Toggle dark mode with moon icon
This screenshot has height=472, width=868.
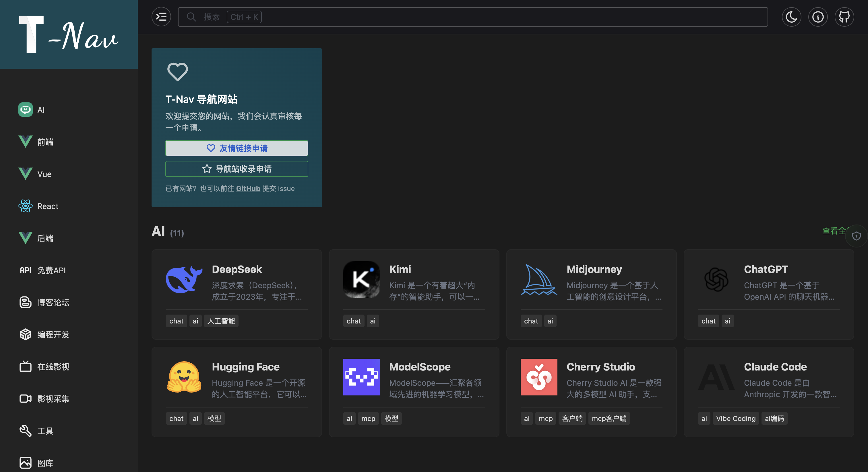tap(791, 17)
